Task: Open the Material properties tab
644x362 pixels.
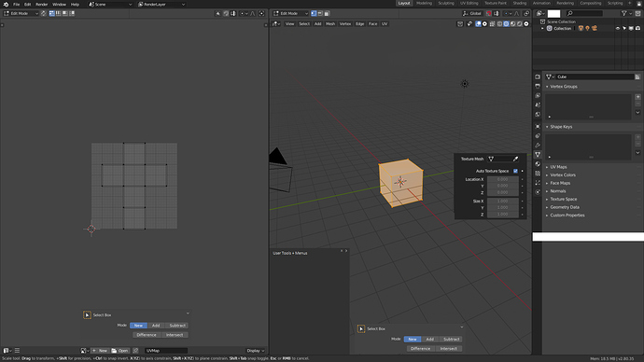Action: pyautogui.click(x=538, y=164)
